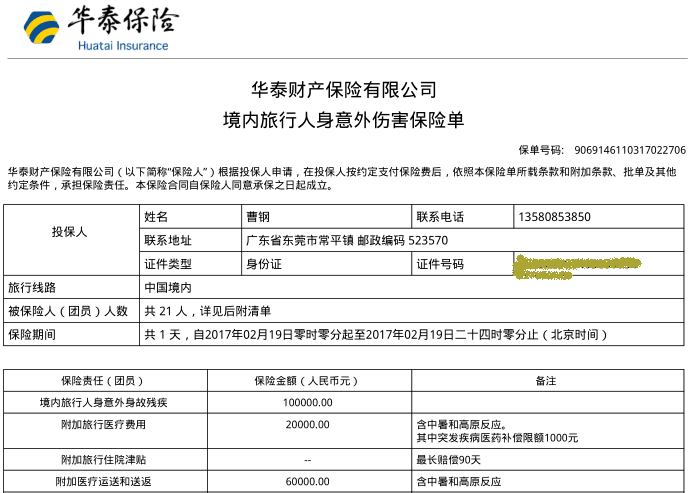Select the 中国境内 travel route value
Screen dimensions: 699x493
[170, 288]
